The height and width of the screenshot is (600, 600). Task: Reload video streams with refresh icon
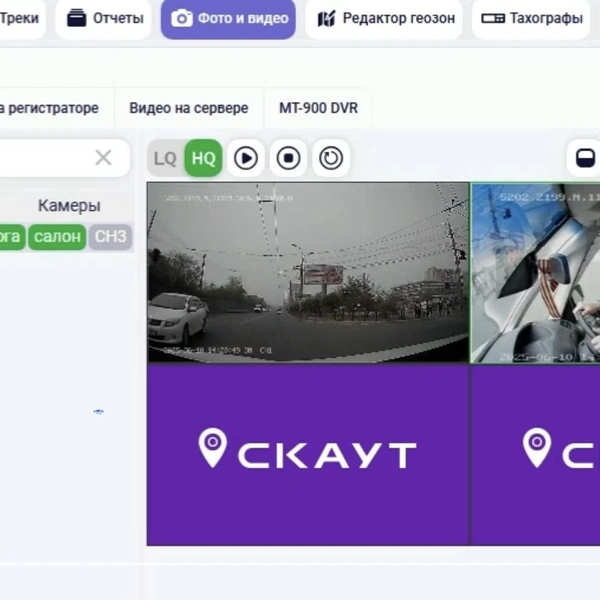pyautogui.click(x=331, y=158)
